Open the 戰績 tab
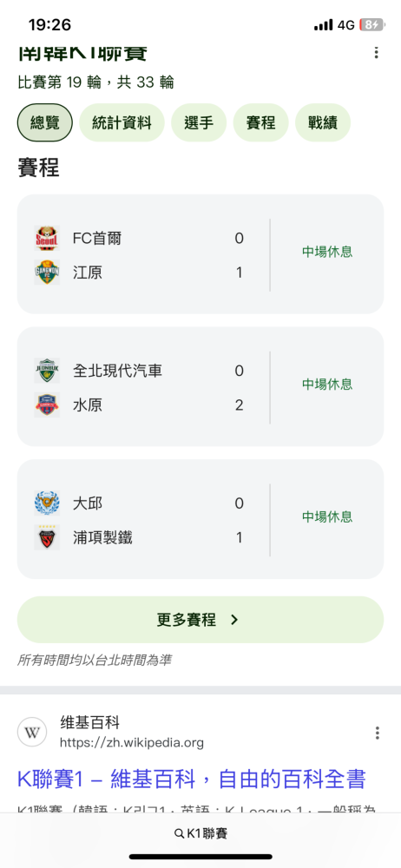 pyautogui.click(x=323, y=123)
